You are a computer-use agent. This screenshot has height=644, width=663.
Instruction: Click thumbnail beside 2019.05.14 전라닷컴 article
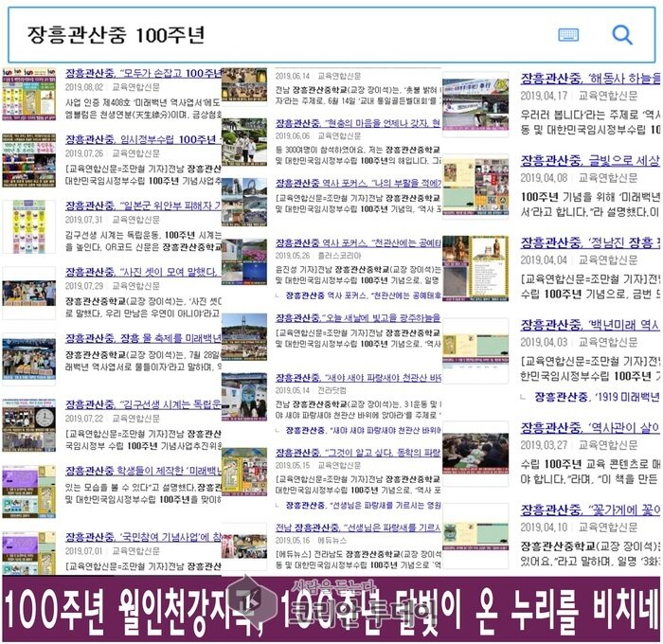click(244, 397)
